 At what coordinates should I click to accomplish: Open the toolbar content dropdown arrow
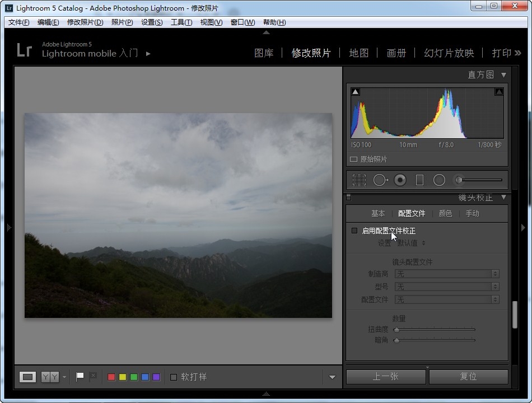[x=332, y=377]
